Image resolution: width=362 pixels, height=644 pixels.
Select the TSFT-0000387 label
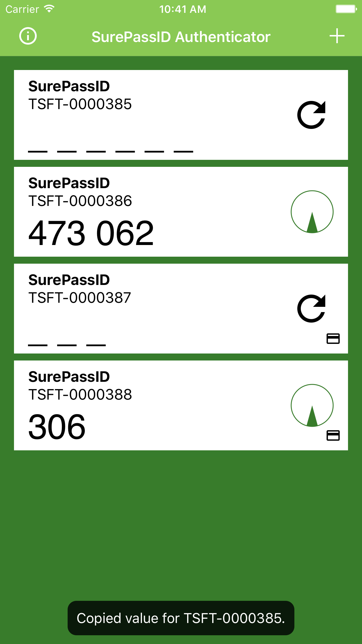80,298
